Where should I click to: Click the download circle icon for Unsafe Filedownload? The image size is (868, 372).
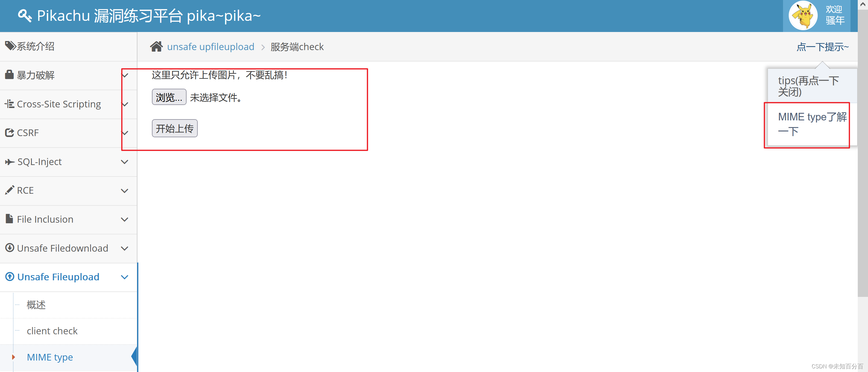[9, 248]
